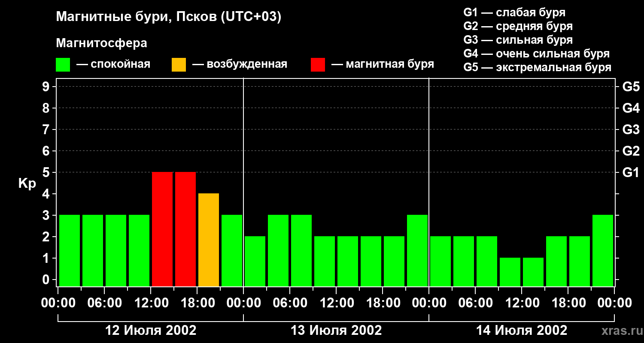Viewport: 644px width, 343px height.
Task: Click the «12:00» time label under 12 July
Action: 151,303
